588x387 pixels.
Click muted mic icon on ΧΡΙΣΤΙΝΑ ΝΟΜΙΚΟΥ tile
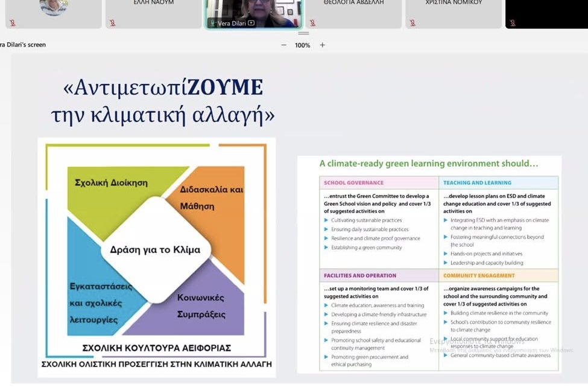[413, 23]
